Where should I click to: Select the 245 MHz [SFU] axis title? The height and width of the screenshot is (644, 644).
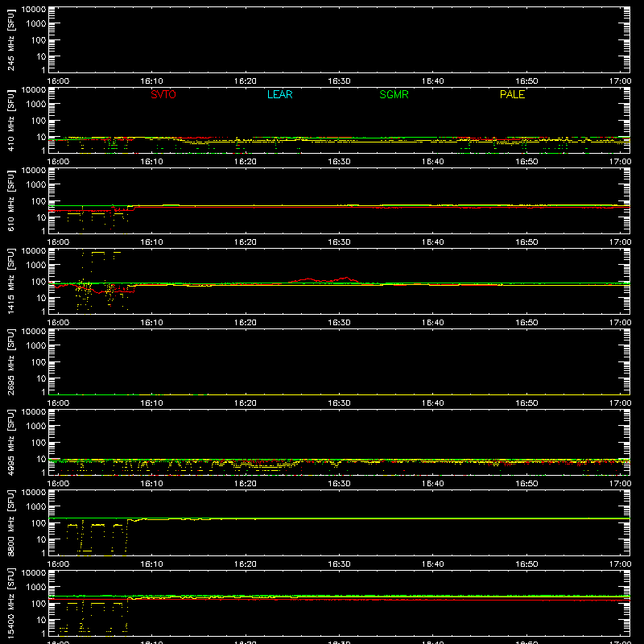pyautogui.click(x=10, y=40)
